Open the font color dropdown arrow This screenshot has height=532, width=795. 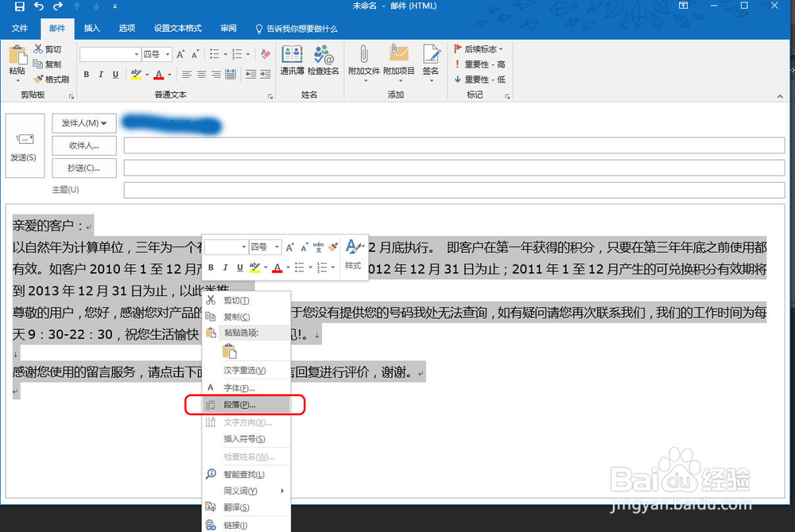(x=168, y=74)
